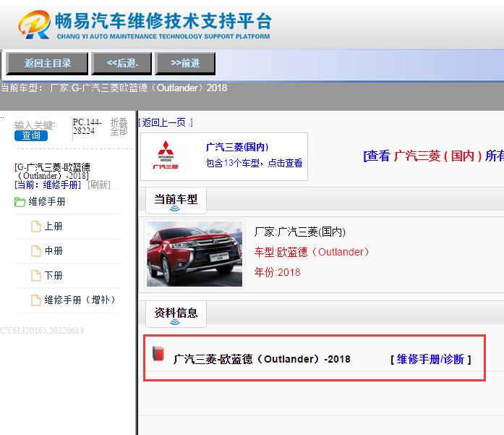This screenshot has width=504, height=435.
Task: Open 查看 广汽三菱（国内）所有 link
Action: click(x=433, y=156)
